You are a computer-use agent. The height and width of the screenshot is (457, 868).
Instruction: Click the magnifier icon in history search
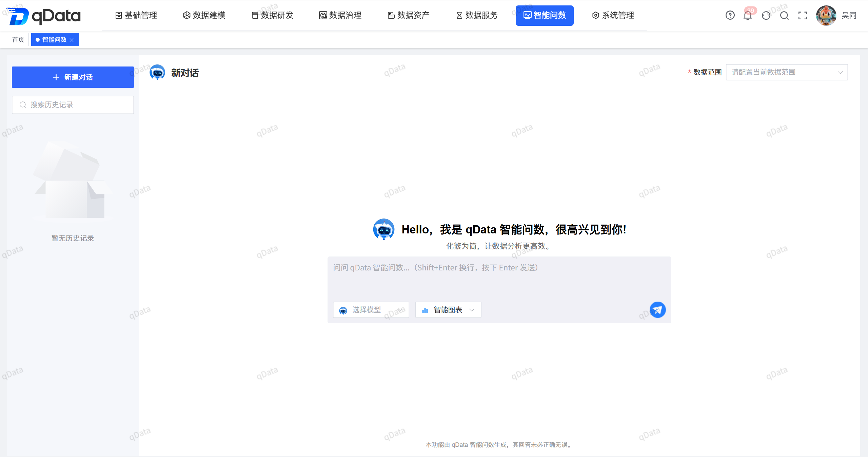tap(23, 105)
